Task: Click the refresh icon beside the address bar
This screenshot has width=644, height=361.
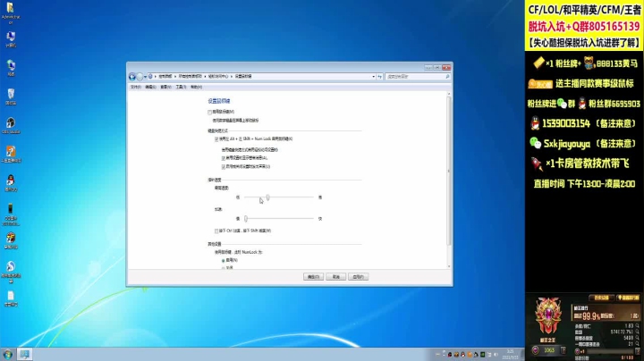Action: [380, 76]
